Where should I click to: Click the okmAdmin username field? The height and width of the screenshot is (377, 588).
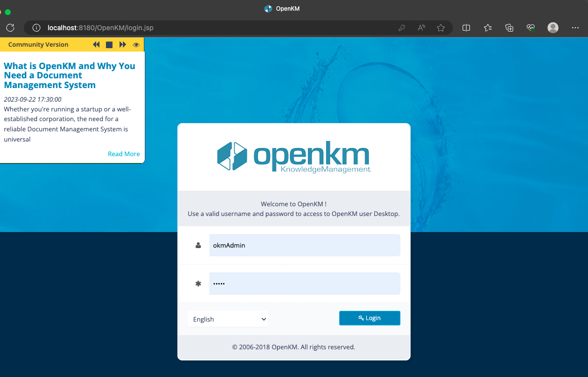(305, 245)
